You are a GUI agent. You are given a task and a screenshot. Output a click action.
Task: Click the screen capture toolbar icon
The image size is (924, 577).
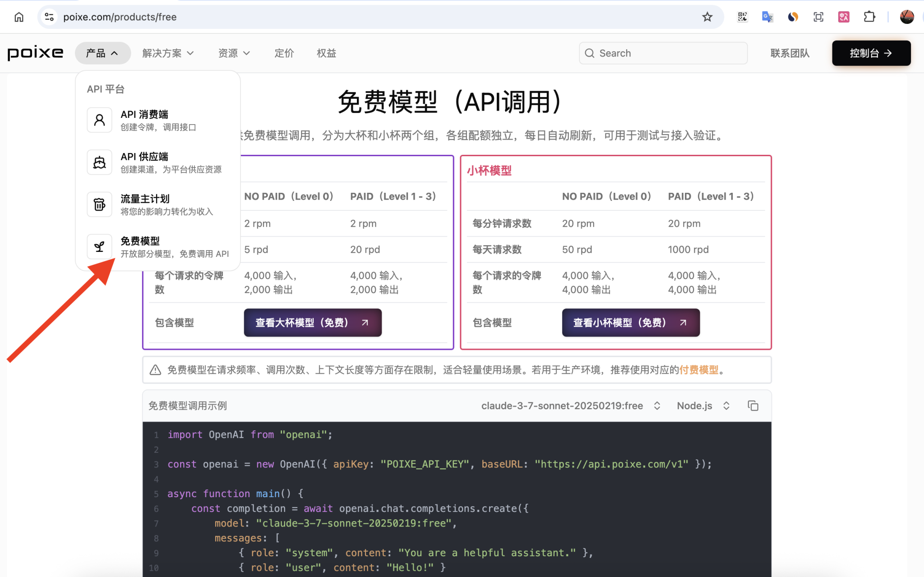click(818, 17)
